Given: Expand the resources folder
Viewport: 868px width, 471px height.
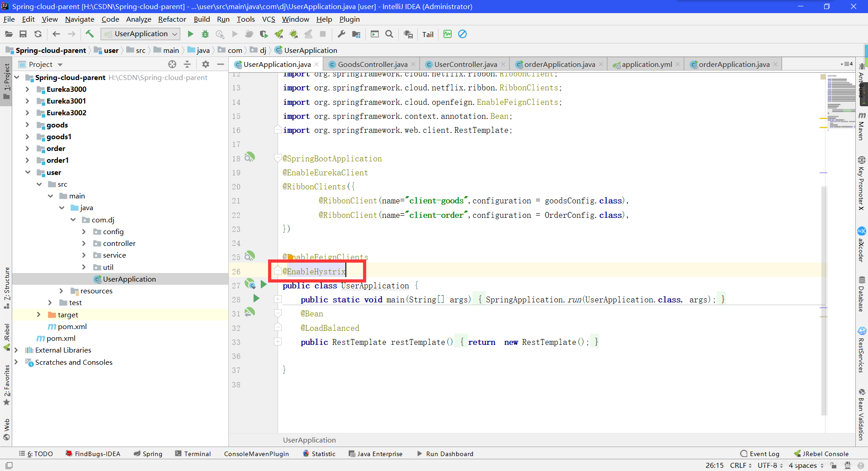Looking at the screenshot, I should [x=61, y=291].
